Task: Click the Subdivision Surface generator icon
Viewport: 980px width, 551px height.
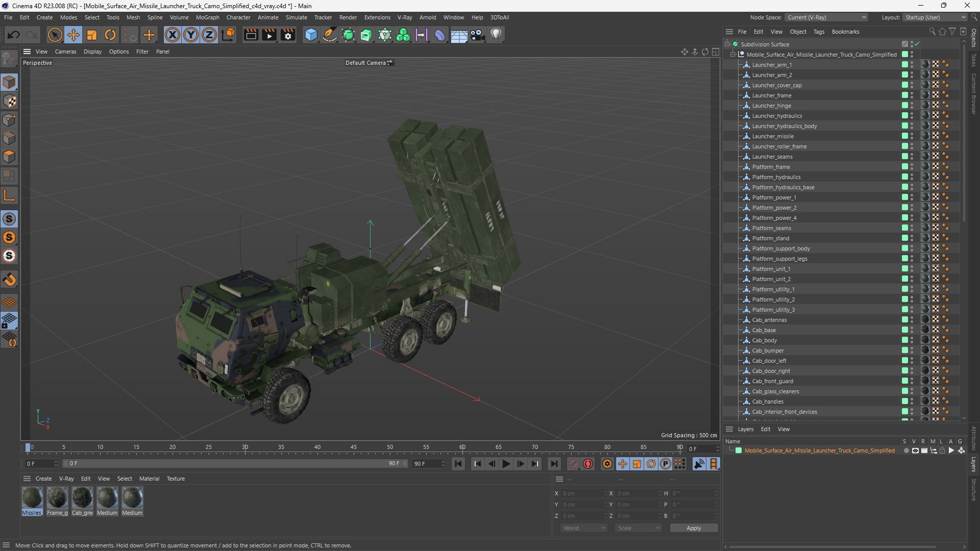Action: [x=348, y=35]
